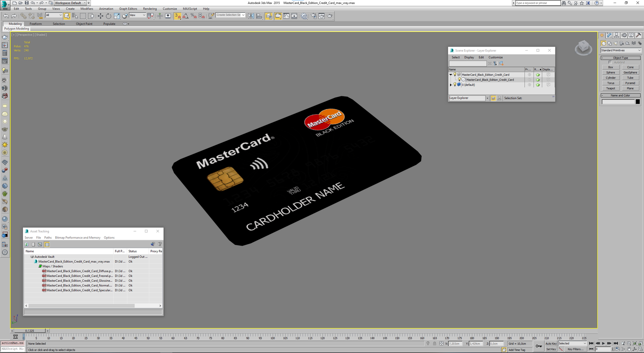Open Bitmap Performance and Memory menu

tap(77, 238)
